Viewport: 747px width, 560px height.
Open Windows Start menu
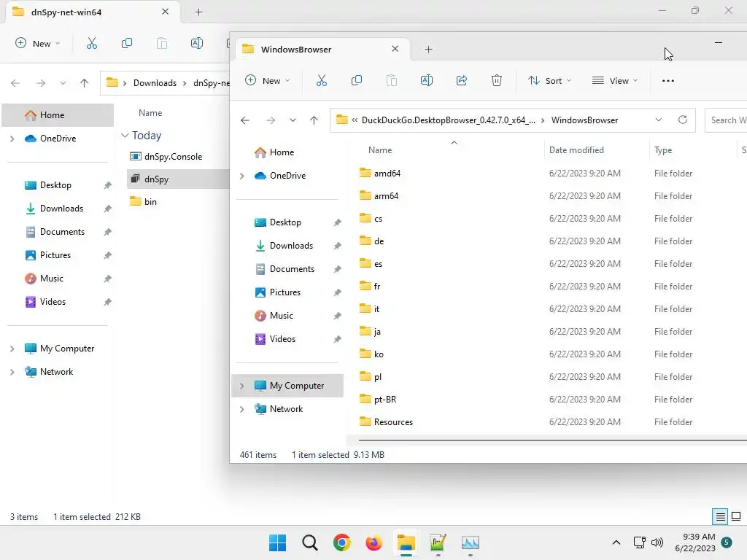click(x=278, y=542)
